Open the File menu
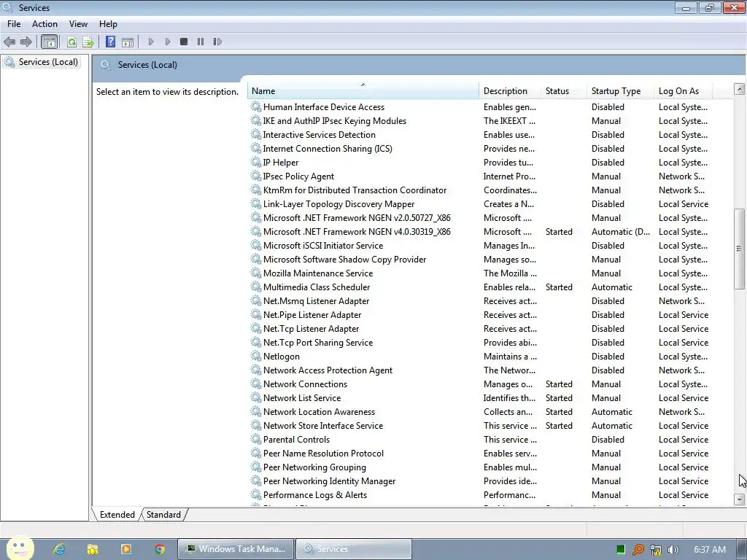This screenshot has width=747, height=560. 14,24
